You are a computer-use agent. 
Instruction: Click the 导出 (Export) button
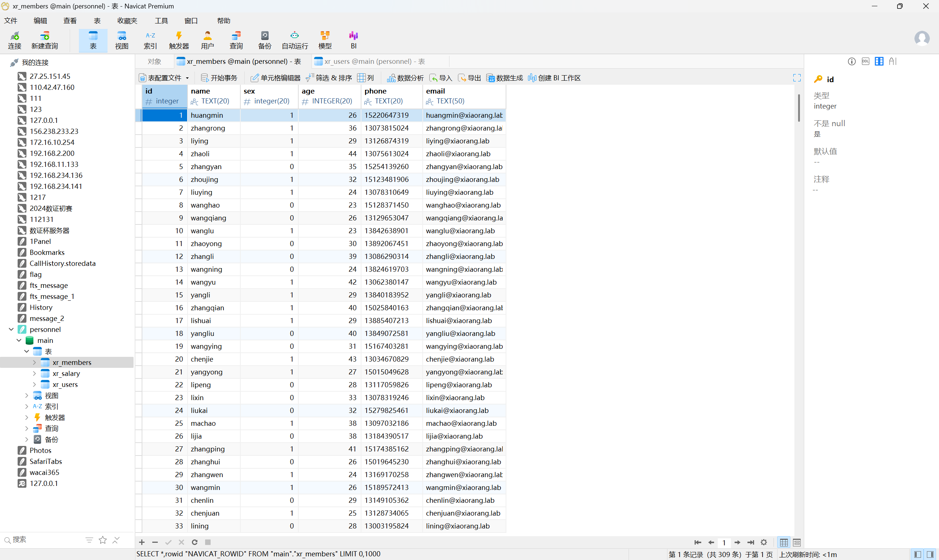[469, 78]
